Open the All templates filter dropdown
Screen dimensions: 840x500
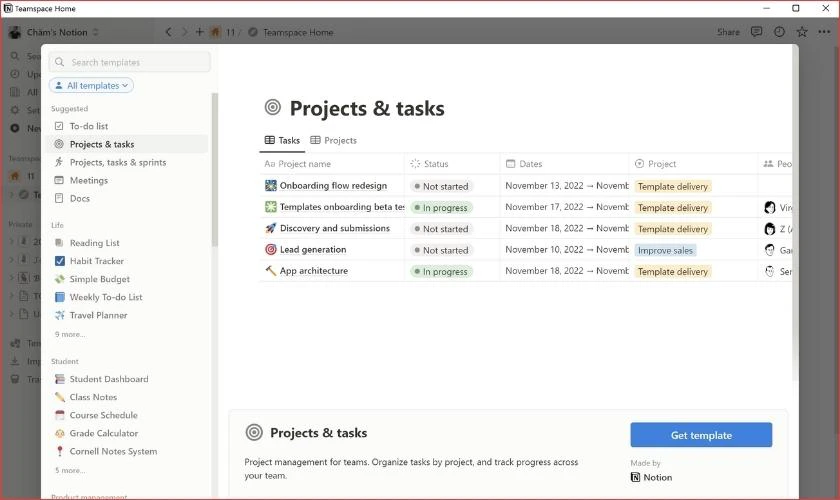(x=91, y=85)
